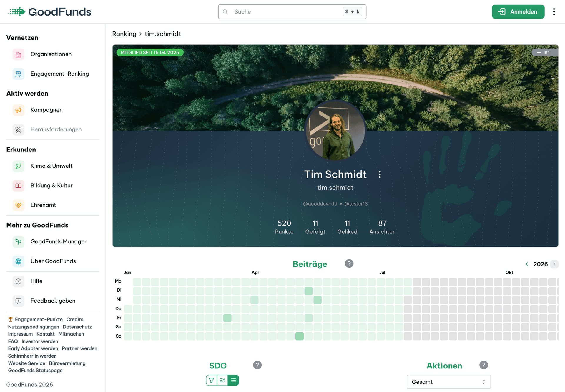The width and height of the screenshot is (565, 392).
Task: Focus the Suche search field
Action: coord(292,12)
